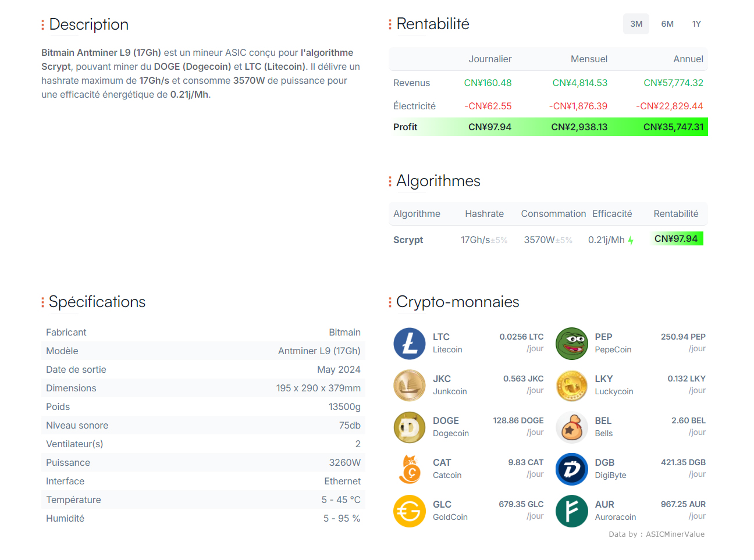Open the Catcoin link
This screenshot has width=754, height=560.
tap(447, 475)
